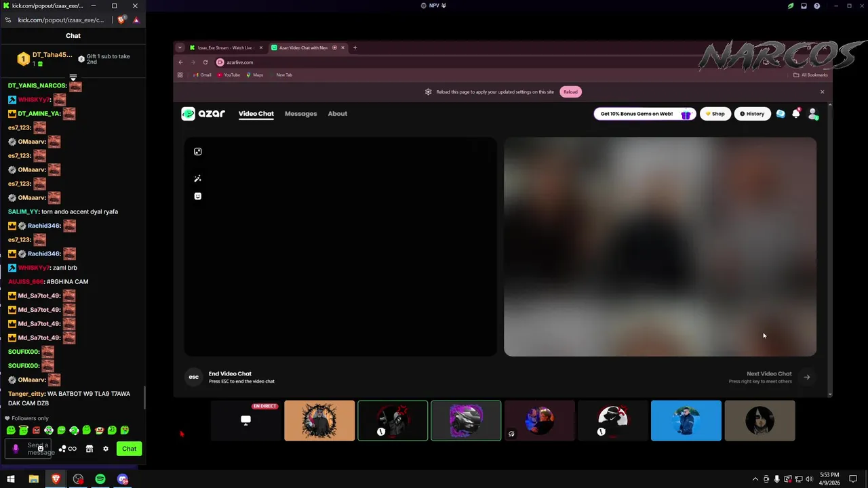
Task: Click the purple microphone icon in chat input
Action: coord(16,449)
